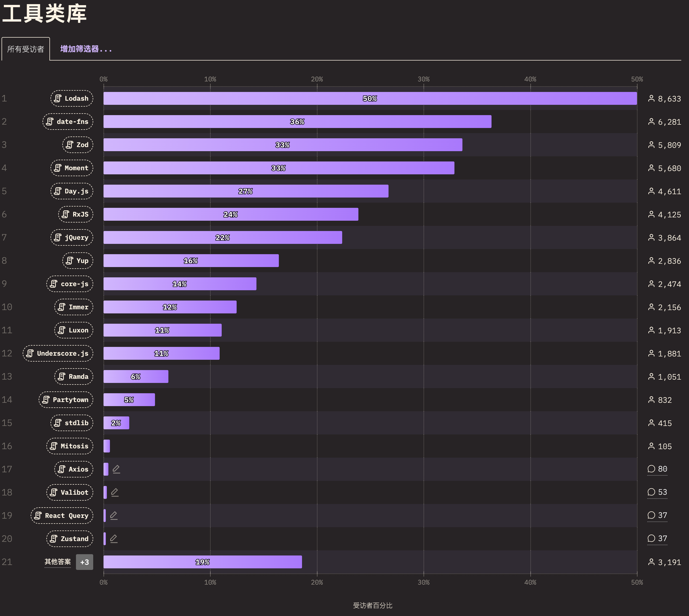Click the RxJS 24% bar
Image resolution: width=689 pixels, height=616 pixels.
pyautogui.click(x=231, y=214)
